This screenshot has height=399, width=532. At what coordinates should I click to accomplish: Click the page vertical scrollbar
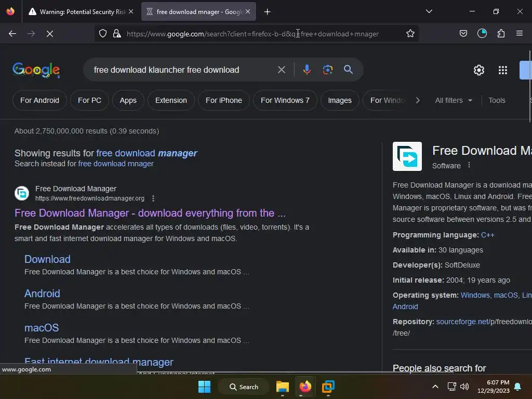point(530,87)
